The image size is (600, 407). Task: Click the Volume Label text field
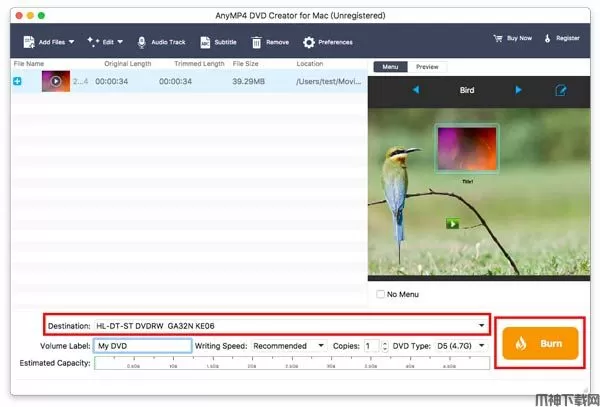click(142, 346)
